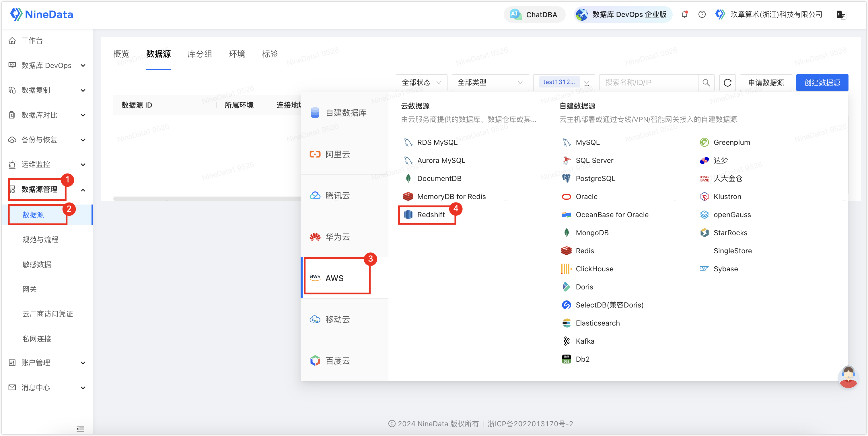Open the 全部状态 status dropdown
This screenshot has height=436, width=868.
point(422,83)
